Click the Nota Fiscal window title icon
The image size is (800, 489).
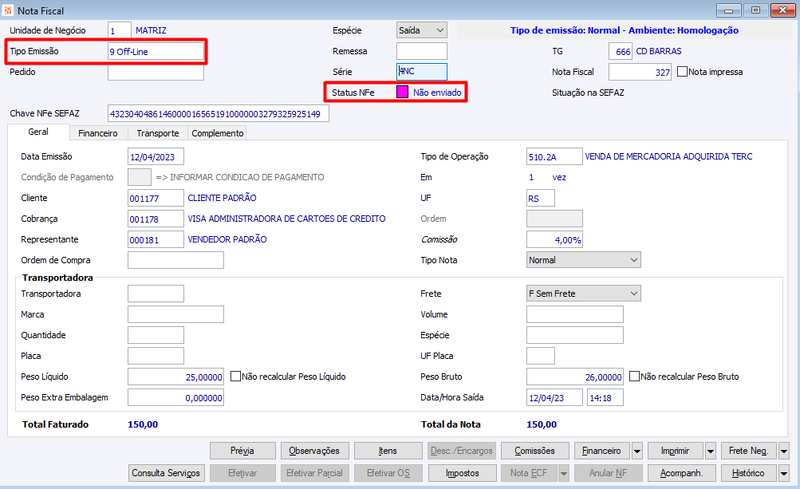[8, 10]
